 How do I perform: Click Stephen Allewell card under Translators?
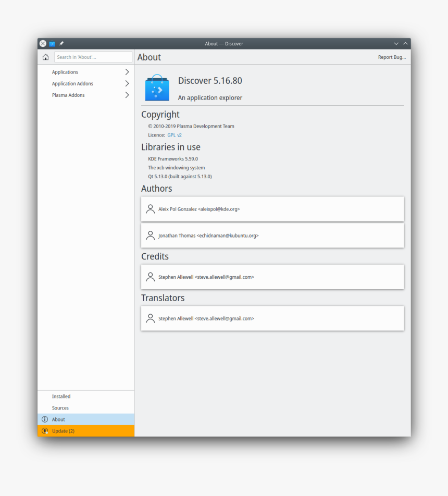[x=272, y=318]
